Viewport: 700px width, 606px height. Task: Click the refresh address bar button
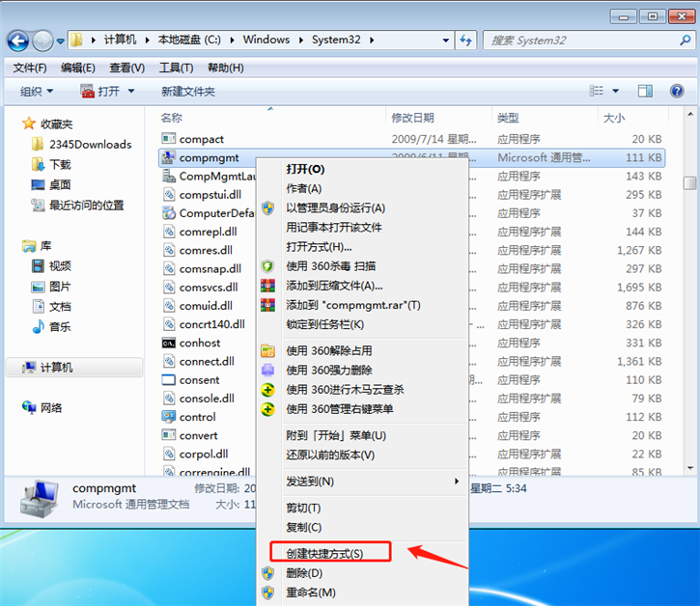coord(466,41)
